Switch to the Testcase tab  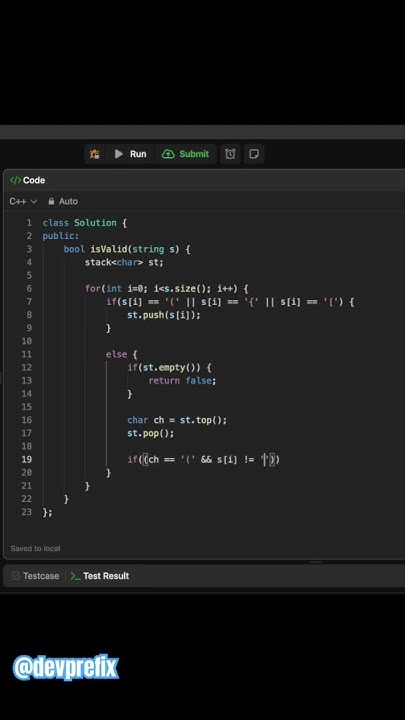tap(35, 576)
